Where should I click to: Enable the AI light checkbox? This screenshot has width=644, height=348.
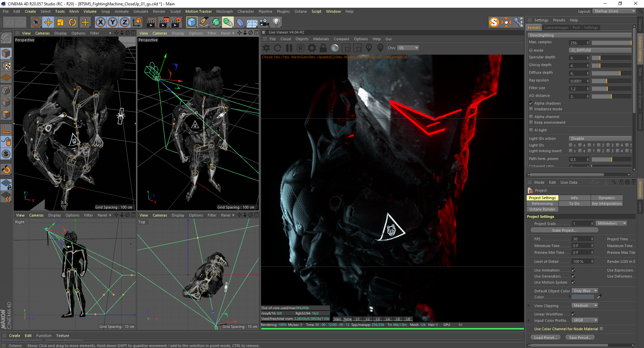531,130
